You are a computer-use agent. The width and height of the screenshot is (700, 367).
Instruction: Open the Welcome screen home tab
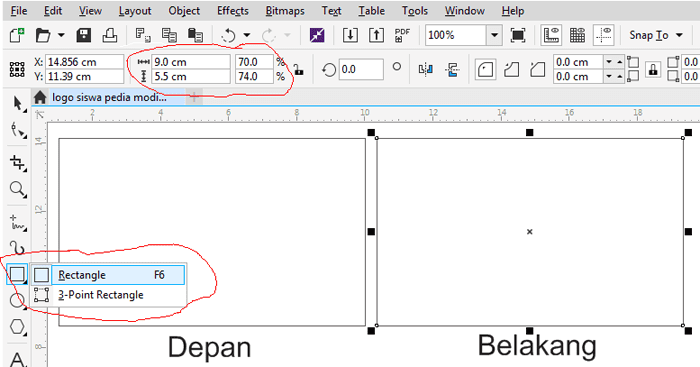coord(40,97)
